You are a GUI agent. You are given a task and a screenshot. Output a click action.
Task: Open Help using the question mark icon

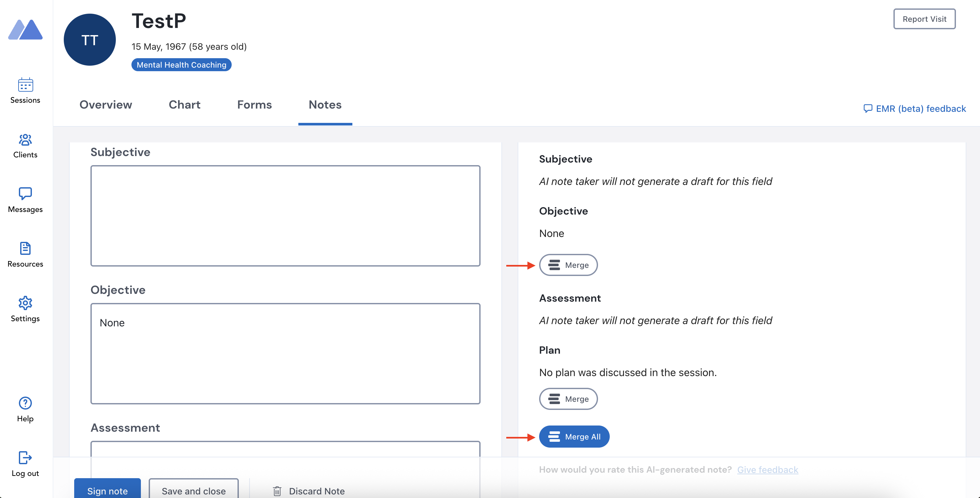(x=25, y=403)
